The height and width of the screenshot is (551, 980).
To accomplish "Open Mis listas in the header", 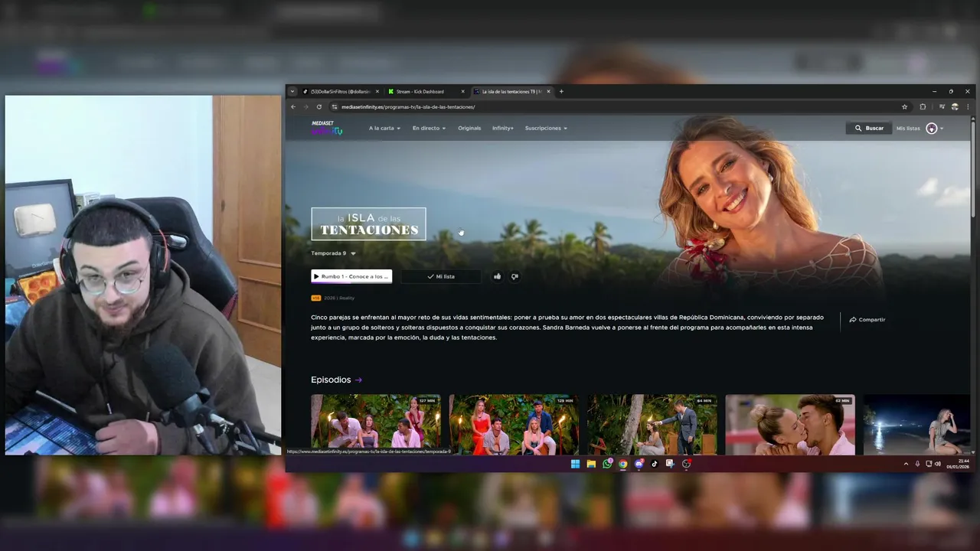I will click(x=908, y=129).
